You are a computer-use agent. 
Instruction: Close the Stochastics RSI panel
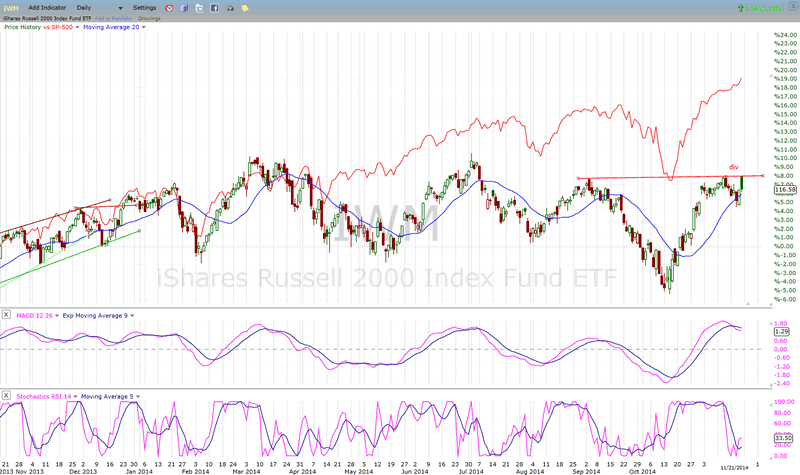[6, 395]
